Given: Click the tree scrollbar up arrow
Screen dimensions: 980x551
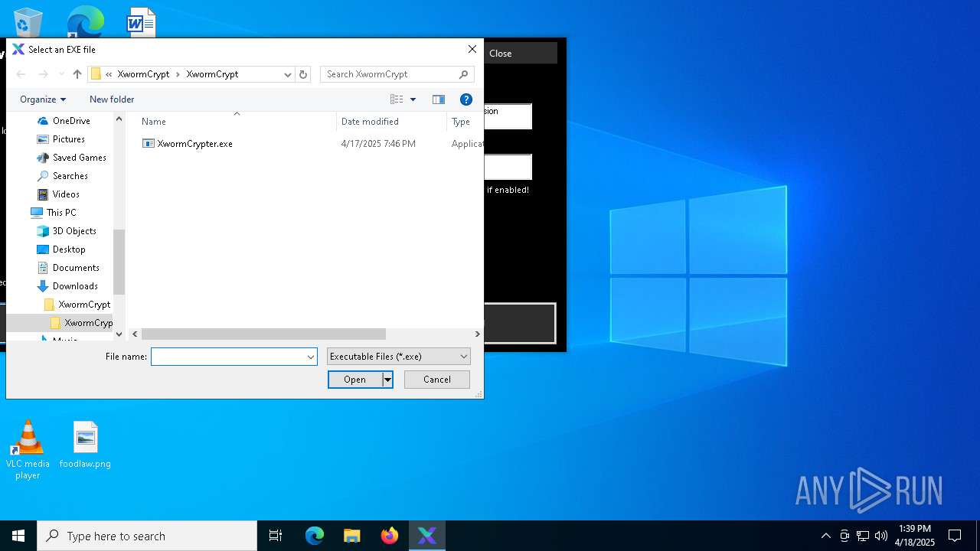Looking at the screenshot, I should [x=119, y=119].
